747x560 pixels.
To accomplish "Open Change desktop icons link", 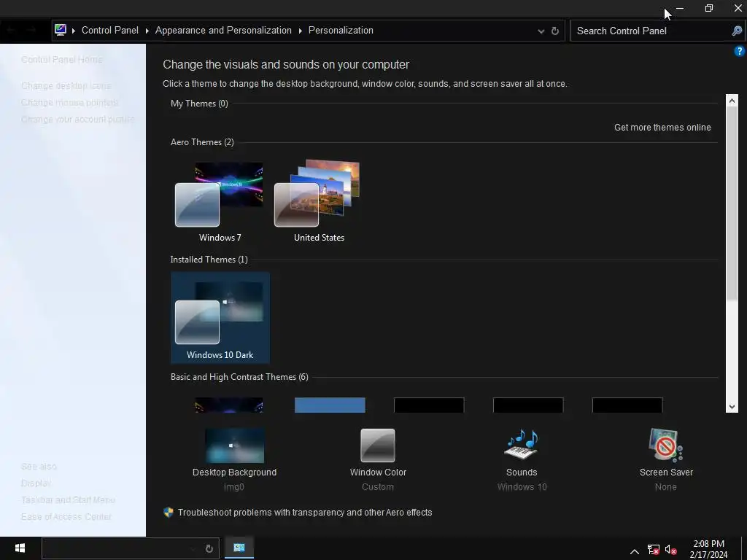I will pyautogui.click(x=66, y=86).
